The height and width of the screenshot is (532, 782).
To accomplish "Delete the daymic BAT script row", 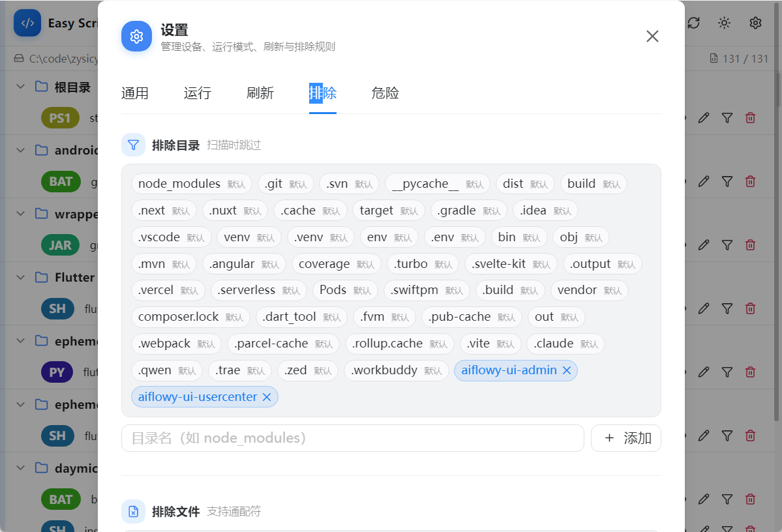I will coord(750,499).
